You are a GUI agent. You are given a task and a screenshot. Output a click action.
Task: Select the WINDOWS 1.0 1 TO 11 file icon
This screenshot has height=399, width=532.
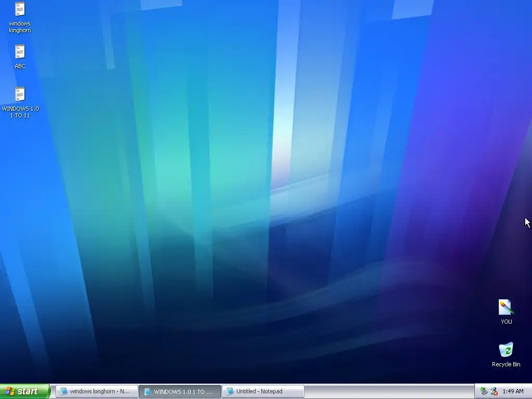(20, 95)
